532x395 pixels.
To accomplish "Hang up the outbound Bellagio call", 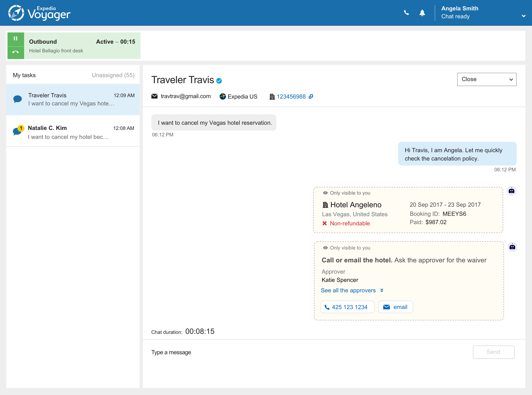I will pos(16,52).
